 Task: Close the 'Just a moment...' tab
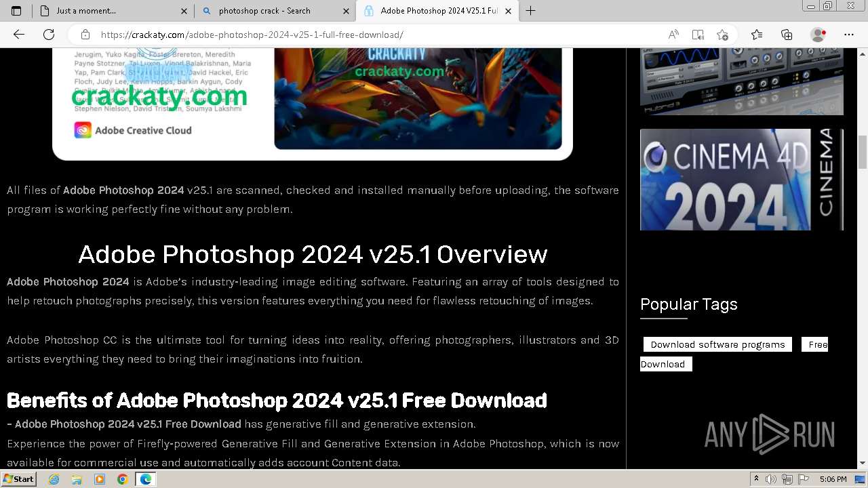(184, 11)
